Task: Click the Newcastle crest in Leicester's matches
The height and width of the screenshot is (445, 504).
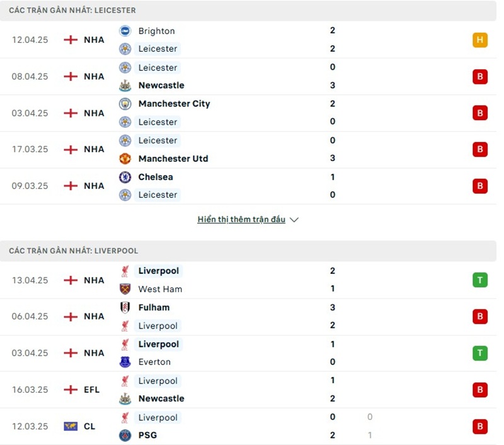Action: 125,86
